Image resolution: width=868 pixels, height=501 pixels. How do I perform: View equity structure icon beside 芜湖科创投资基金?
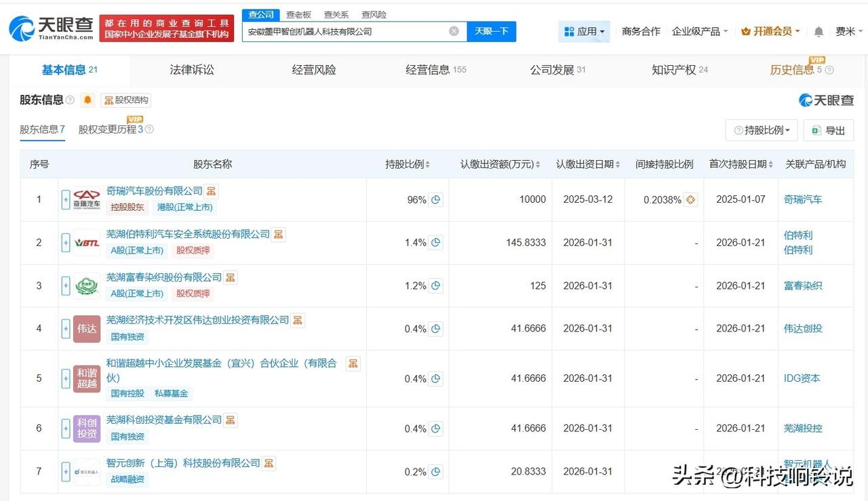point(231,420)
